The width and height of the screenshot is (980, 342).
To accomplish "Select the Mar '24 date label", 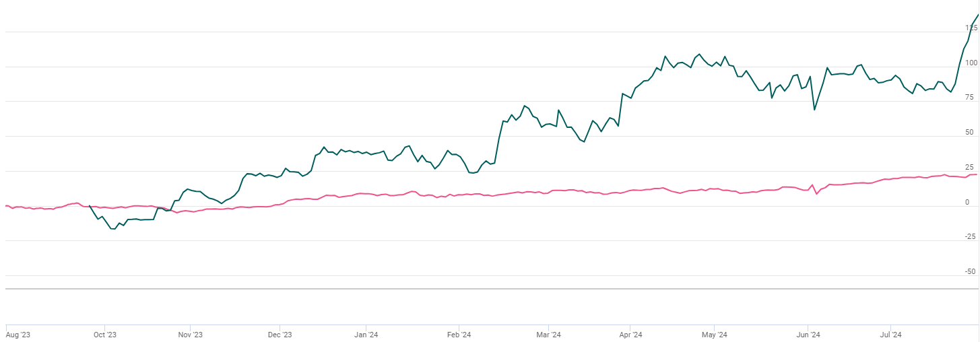I will pyautogui.click(x=548, y=335).
